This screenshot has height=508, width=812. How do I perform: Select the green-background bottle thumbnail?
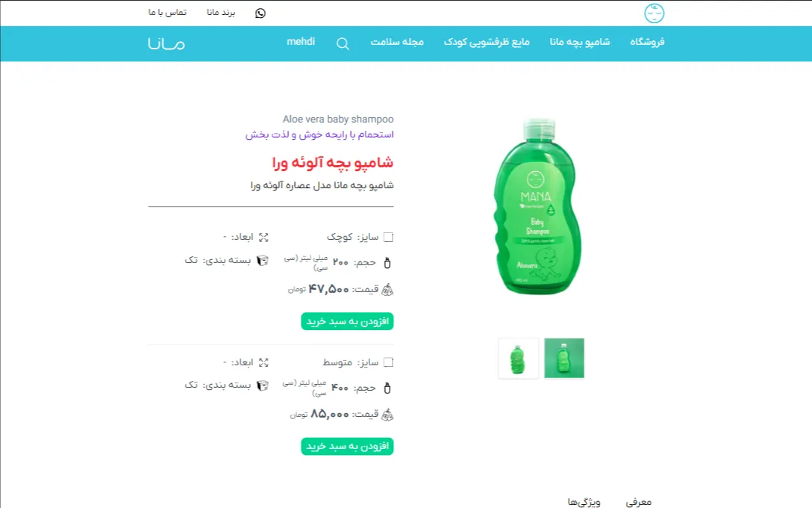(x=564, y=358)
